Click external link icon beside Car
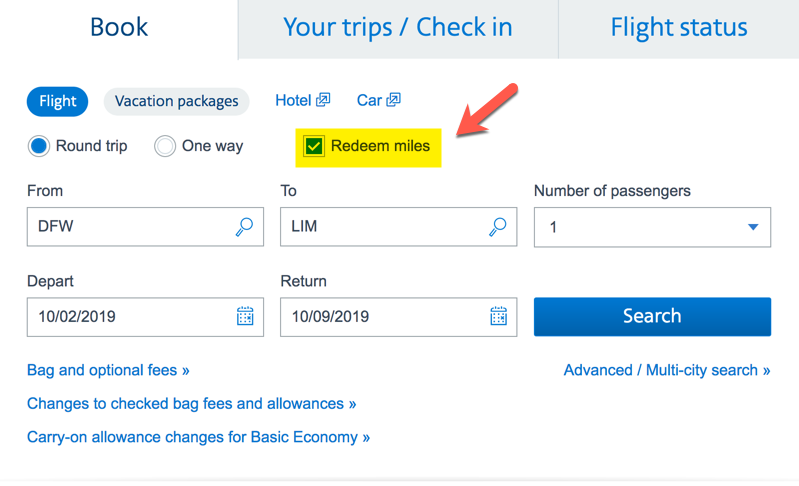Screen dimensions: 799x486 coord(393,99)
